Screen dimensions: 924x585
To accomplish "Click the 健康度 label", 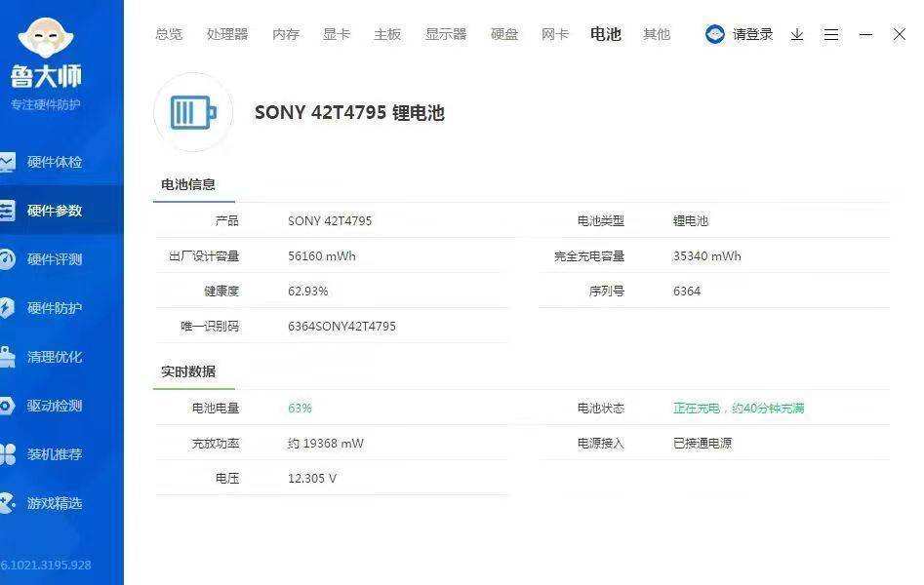I will (221, 291).
